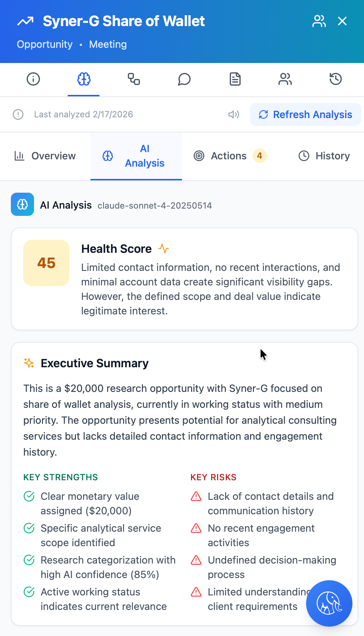Click the team members icon in header
The image size is (364, 636).
tap(319, 21)
